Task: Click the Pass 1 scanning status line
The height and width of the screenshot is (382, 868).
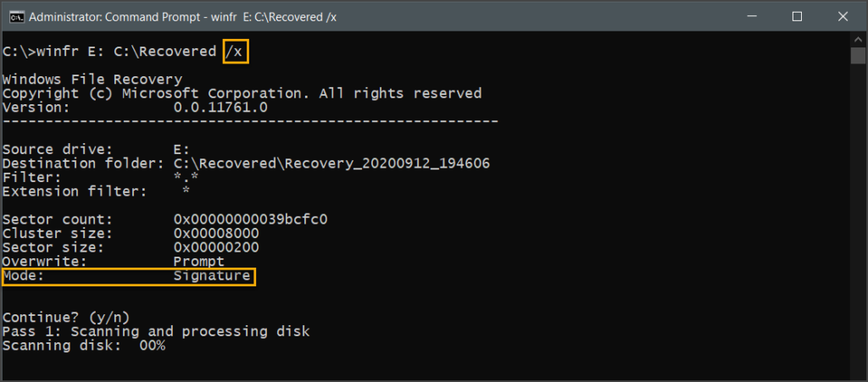Action: point(156,332)
